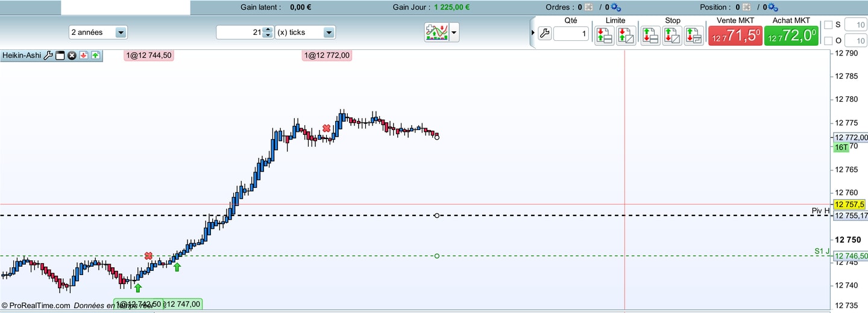Expand dropdown arrow beside indicators icon

454,32
